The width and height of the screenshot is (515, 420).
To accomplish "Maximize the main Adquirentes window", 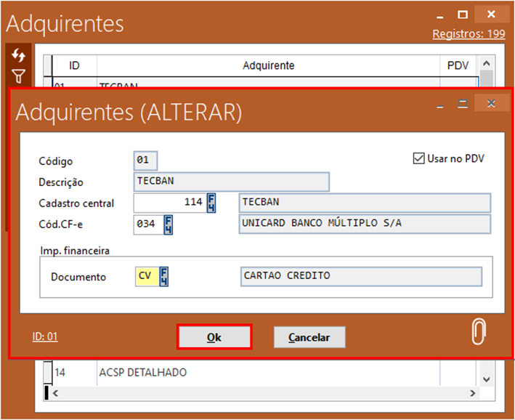I will click(463, 15).
